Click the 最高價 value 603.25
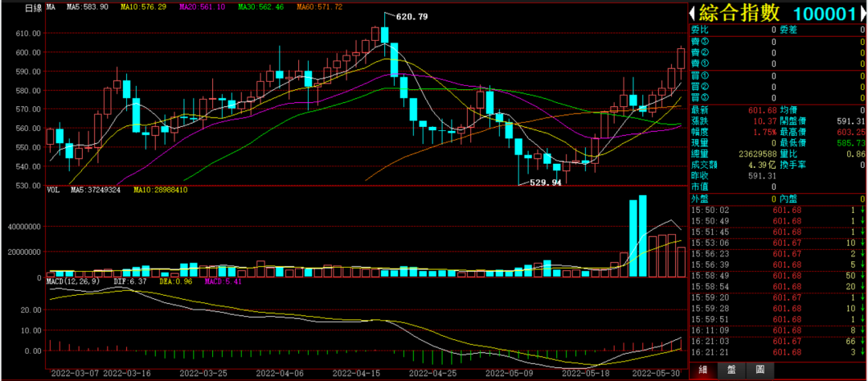The image size is (868, 381). pyautogui.click(x=853, y=132)
